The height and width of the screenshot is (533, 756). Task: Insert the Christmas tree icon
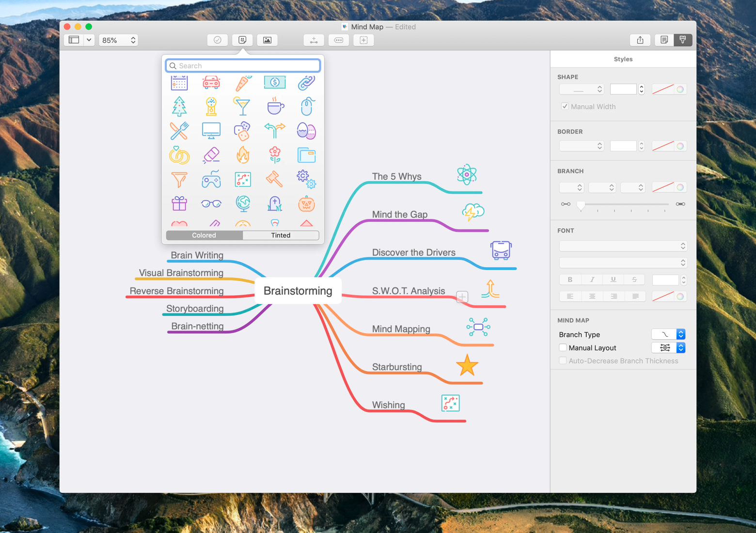tap(179, 107)
